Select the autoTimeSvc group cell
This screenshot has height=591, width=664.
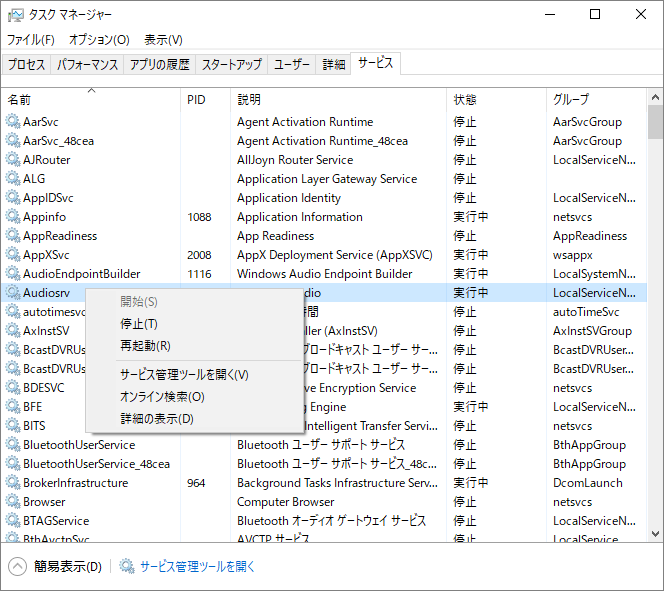(x=586, y=312)
